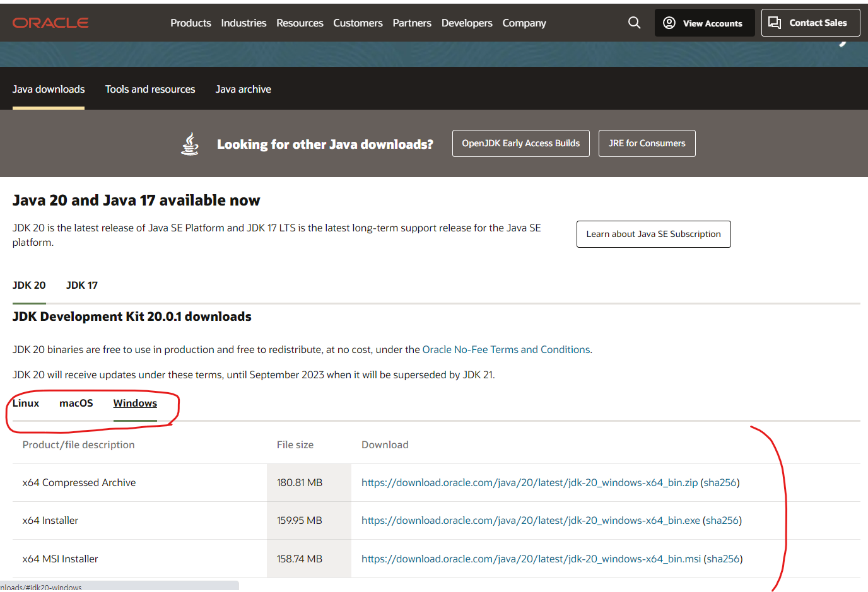Click JRE for Consumers button
Screen dimensions: 868x592
pyautogui.click(x=647, y=144)
